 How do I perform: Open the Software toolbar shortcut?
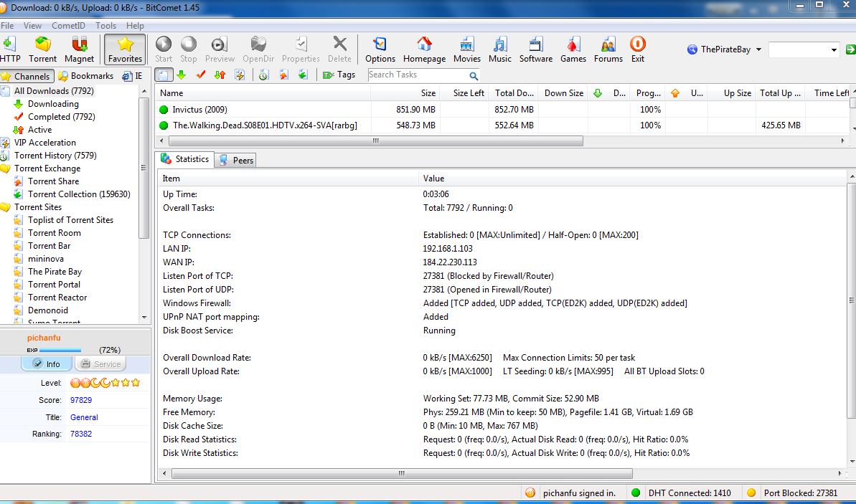tap(535, 49)
